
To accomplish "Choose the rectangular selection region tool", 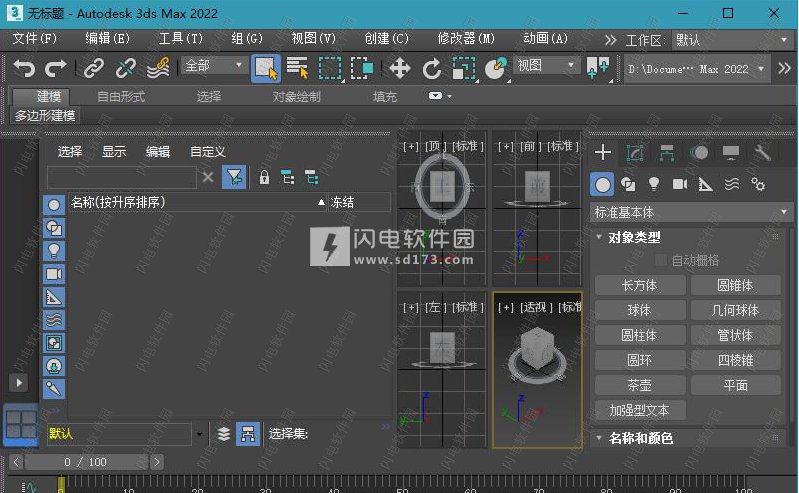I will pyautogui.click(x=330, y=68).
